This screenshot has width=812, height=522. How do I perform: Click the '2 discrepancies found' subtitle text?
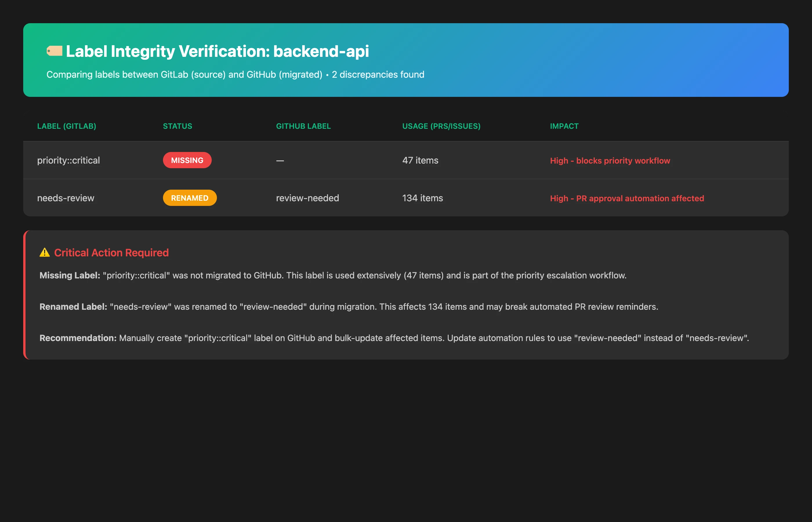coord(378,75)
